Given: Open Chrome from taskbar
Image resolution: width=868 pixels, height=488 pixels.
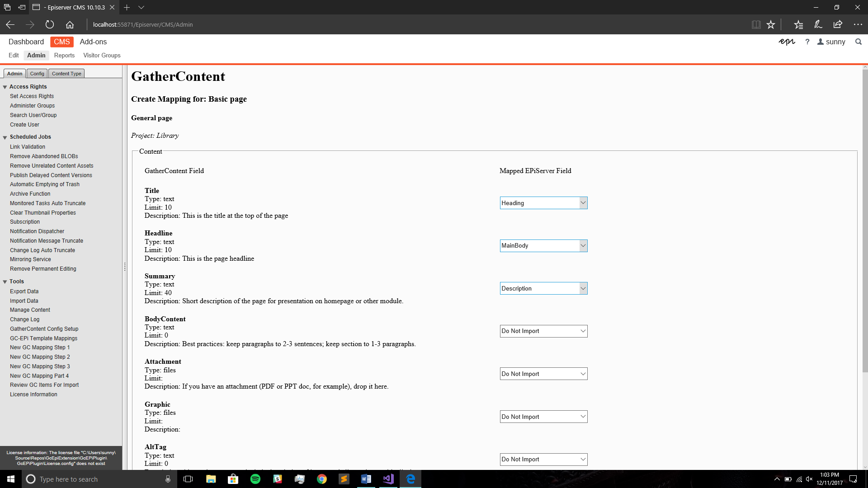Looking at the screenshot, I should pos(321,479).
